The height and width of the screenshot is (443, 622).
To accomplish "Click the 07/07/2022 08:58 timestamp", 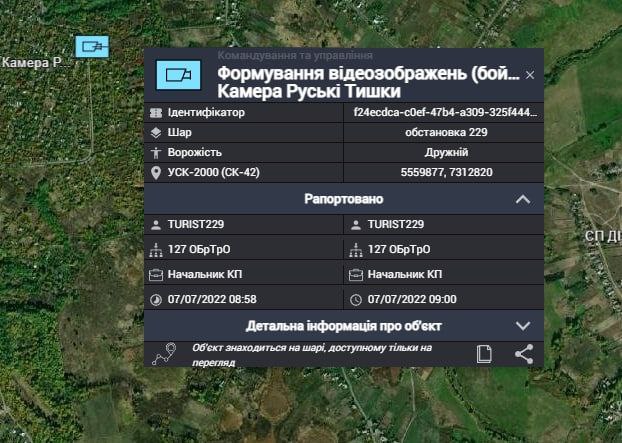I will (212, 299).
